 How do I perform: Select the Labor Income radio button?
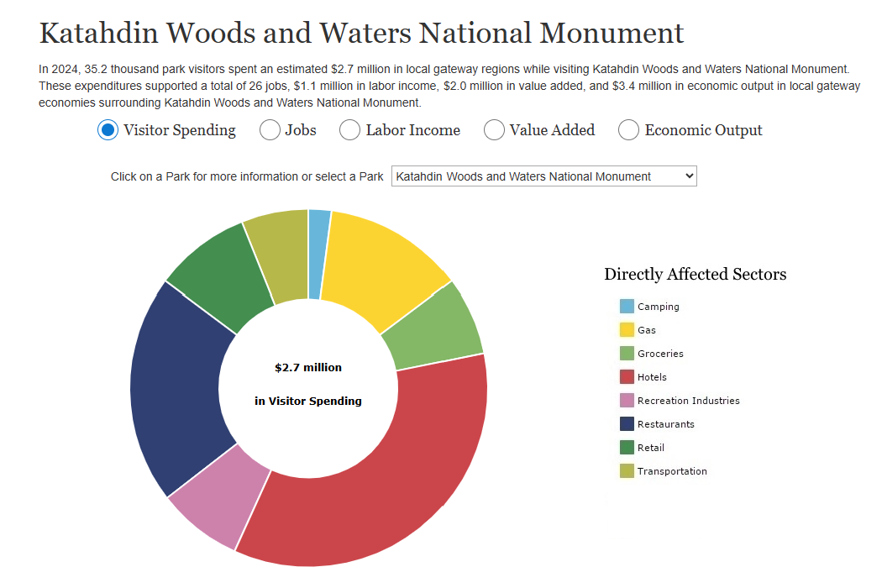(x=349, y=130)
